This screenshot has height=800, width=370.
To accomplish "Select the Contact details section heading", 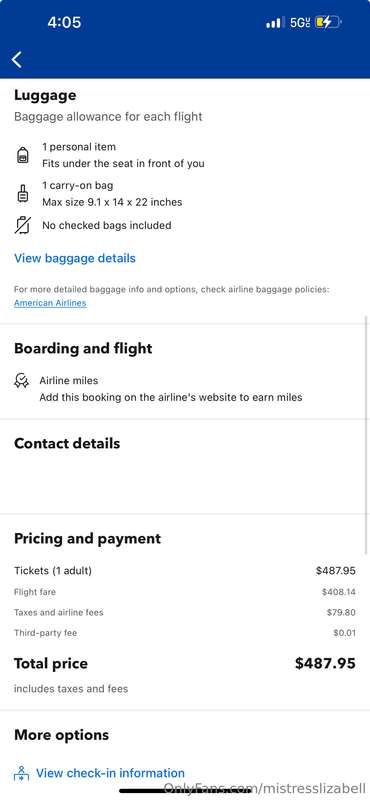I will coord(67,443).
